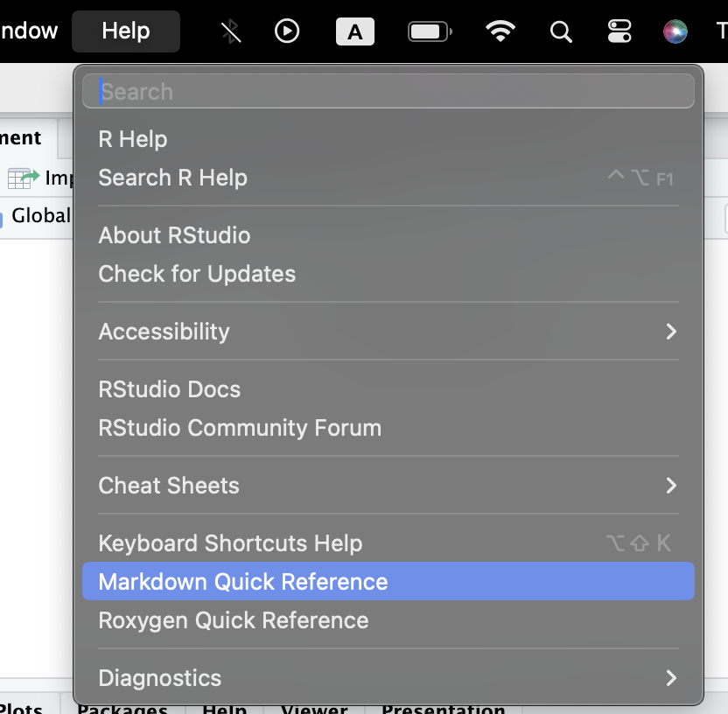The width and height of the screenshot is (728, 714).
Task: Click the Import Dataset table icon
Action: click(24, 178)
